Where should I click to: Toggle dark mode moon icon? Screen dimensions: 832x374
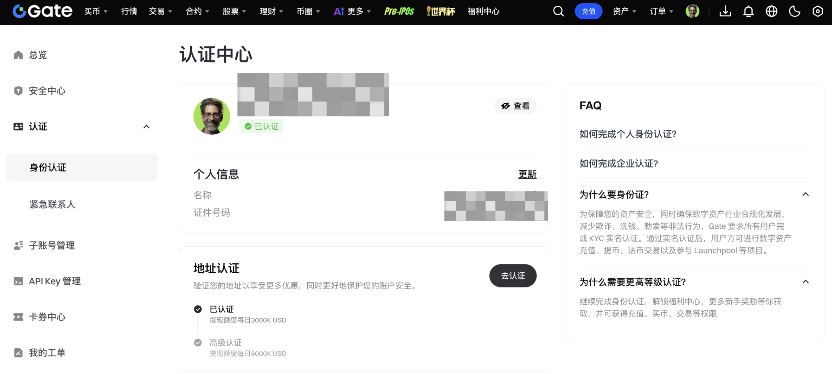click(794, 11)
